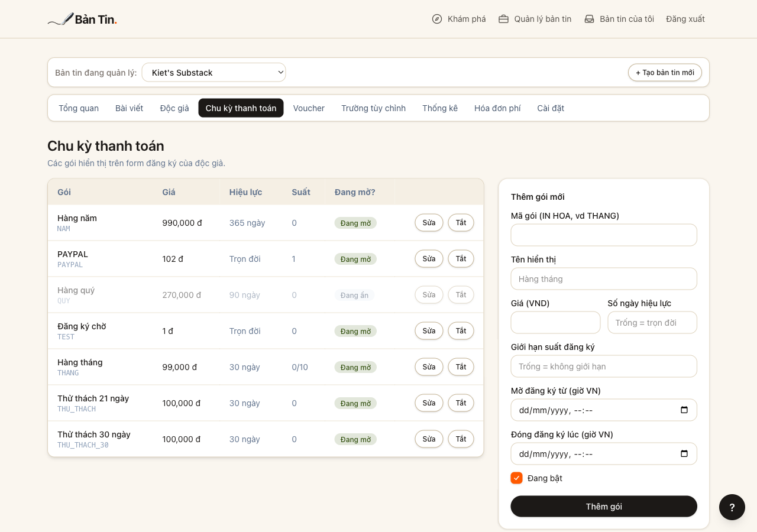The image size is (757, 532).
Task: Open Khám phá via compass icon
Action: pos(437,19)
